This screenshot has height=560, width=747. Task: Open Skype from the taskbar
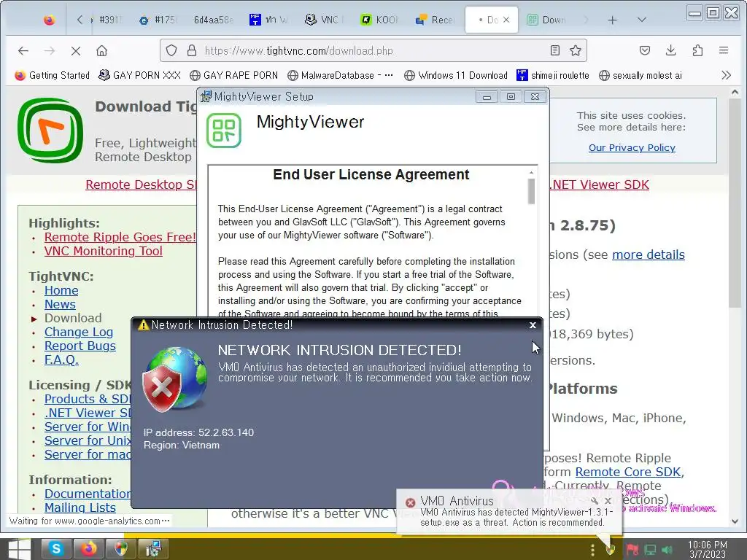click(56, 549)
